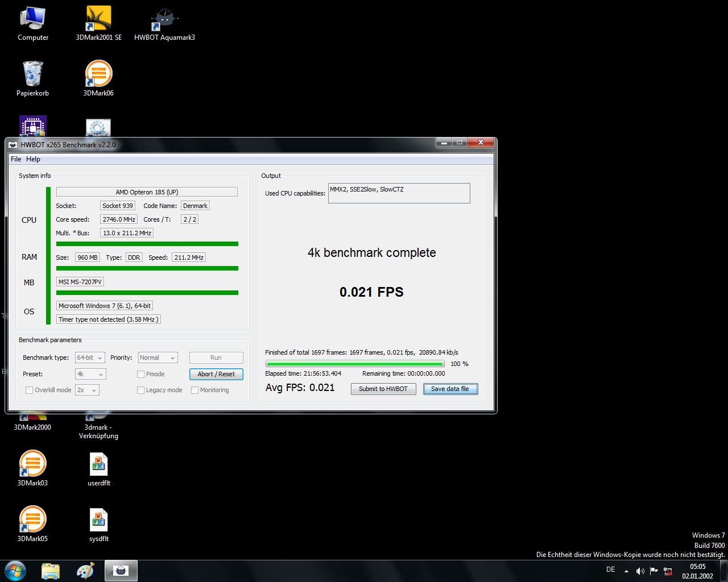Open the Action Center flag icon

tap(654, 571)
